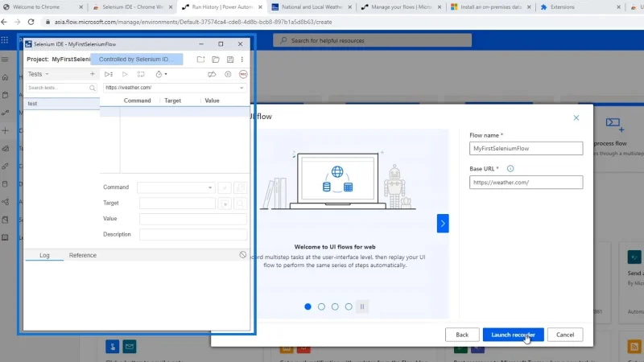Switch to the Reference tab

pos(83,255)
